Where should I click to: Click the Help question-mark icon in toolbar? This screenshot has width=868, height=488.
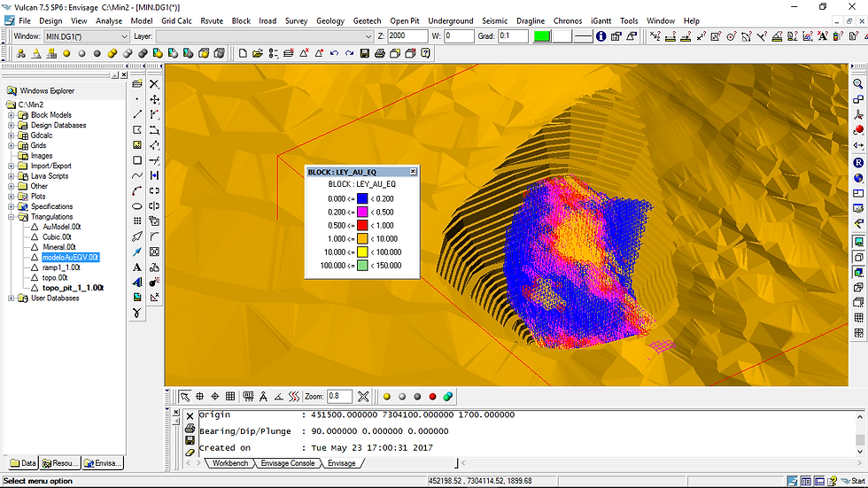pos(426,53)
